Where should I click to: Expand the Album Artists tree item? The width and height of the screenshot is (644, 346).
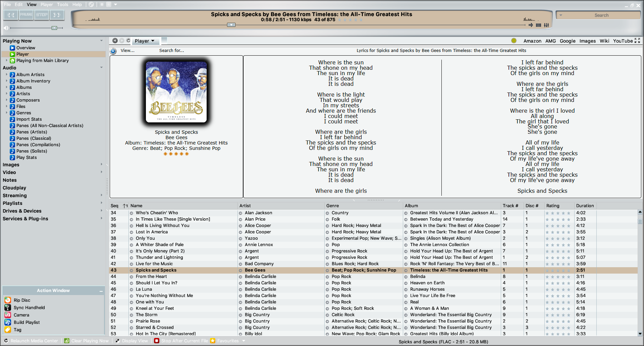pos(6,75)
